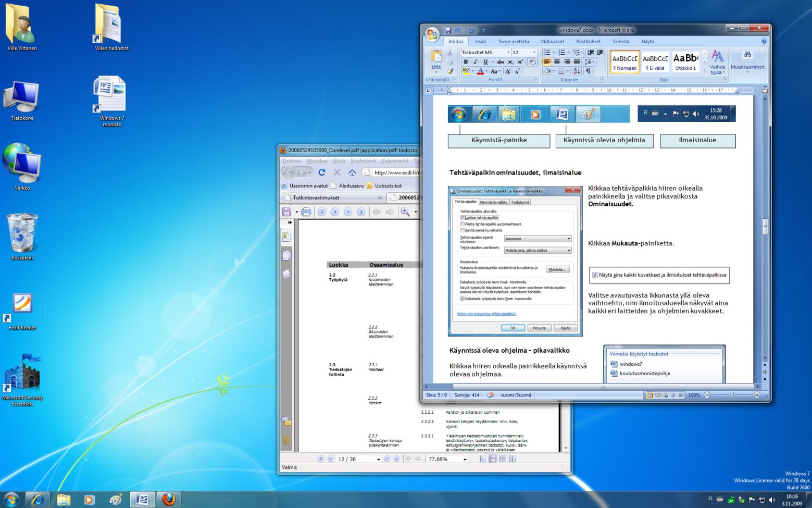812x508 pixels.
Task: Reload the page in Firefox
Action: point(322,172)
